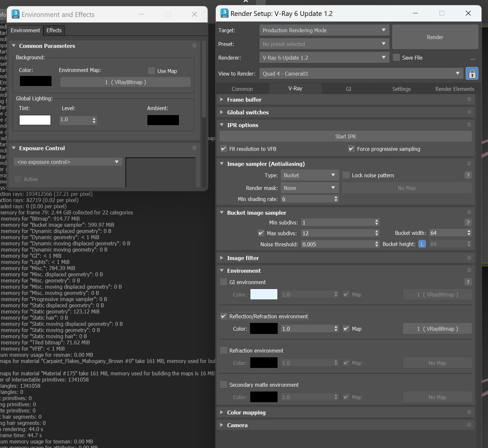The height and width of the screenshot is (448, 488).
Task: Click the Global Lighting Level spinner
Action: click(94, 121)
